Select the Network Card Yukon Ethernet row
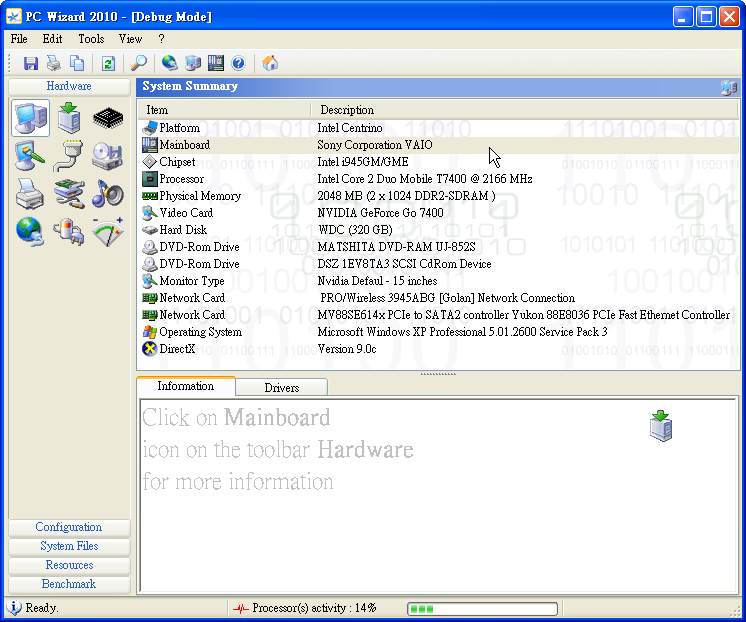The height and width of the screenshot is (622, 746). (439, 315)
